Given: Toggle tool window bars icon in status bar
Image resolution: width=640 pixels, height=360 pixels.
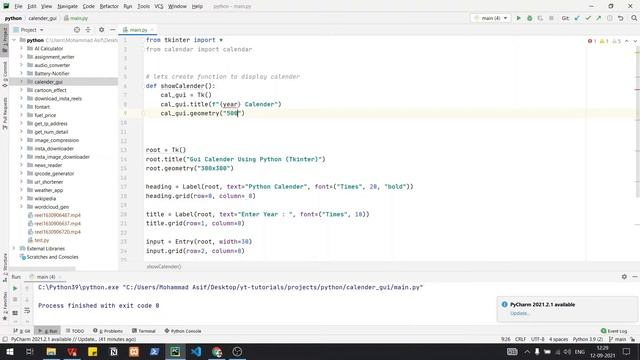Looking at the screenshot, I should [x=5, y=339].
